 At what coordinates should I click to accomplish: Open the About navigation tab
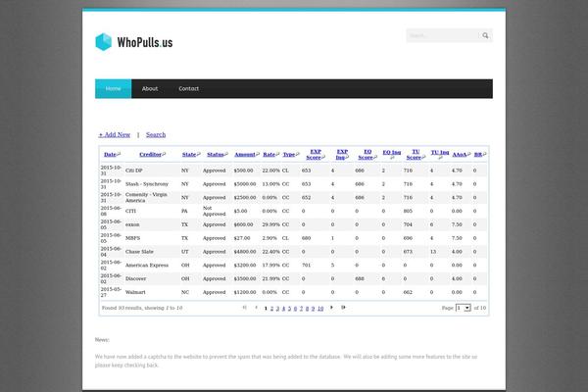[150, 88]
